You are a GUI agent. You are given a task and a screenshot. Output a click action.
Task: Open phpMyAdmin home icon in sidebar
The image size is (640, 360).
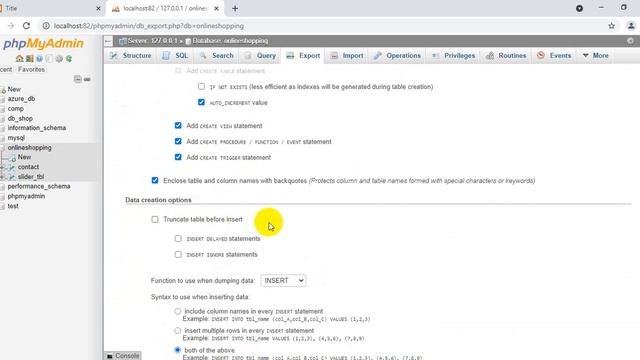(x=19, y=59)
